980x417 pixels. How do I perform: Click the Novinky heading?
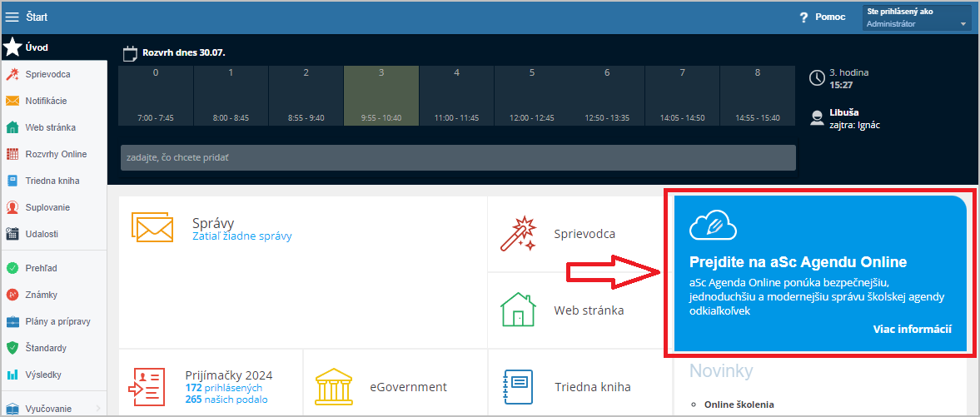coord(720,370)
